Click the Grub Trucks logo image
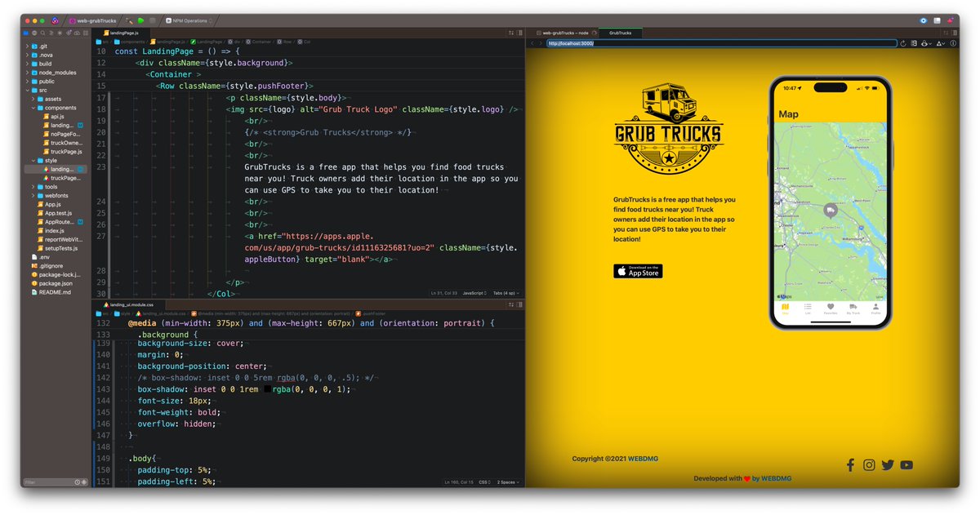The height and width of the screenshot is (515, 980). coord(668,127)
